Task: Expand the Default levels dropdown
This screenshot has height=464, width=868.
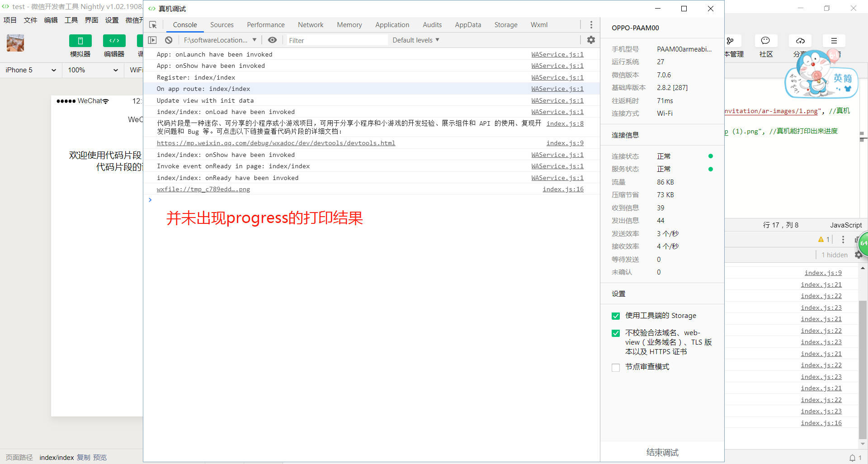Action: [416, 40]
